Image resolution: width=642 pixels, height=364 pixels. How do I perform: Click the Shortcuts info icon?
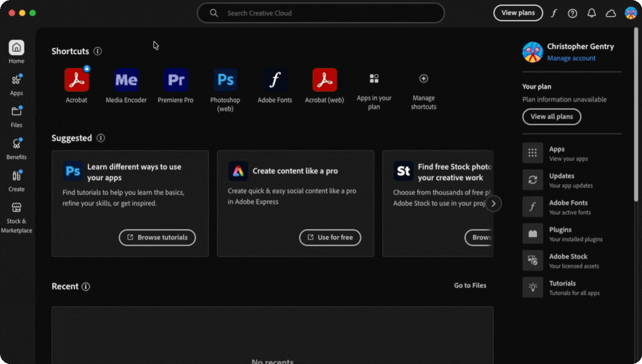tap(98, 51)
